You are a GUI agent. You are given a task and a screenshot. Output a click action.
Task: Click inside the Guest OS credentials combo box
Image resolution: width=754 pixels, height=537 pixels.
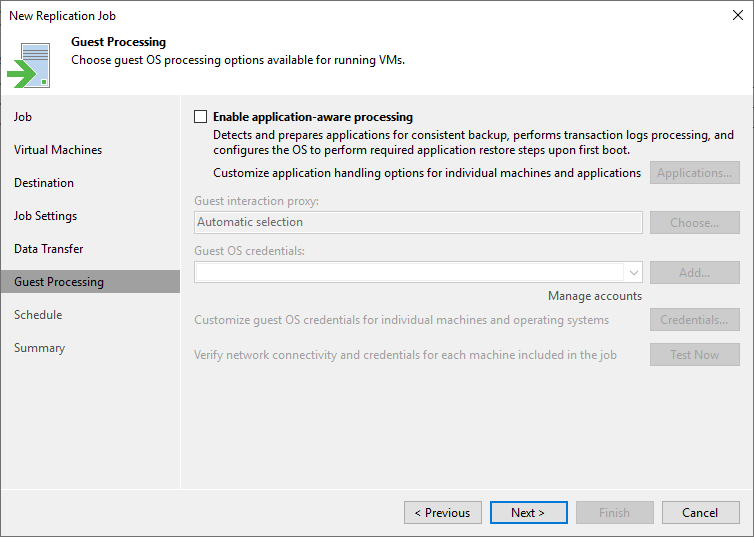point(418,273)
